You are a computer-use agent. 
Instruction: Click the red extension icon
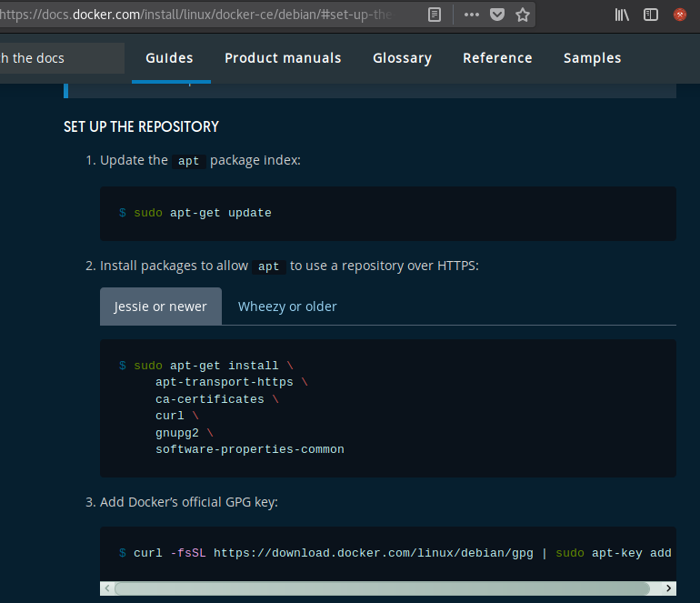coord(680,15)
